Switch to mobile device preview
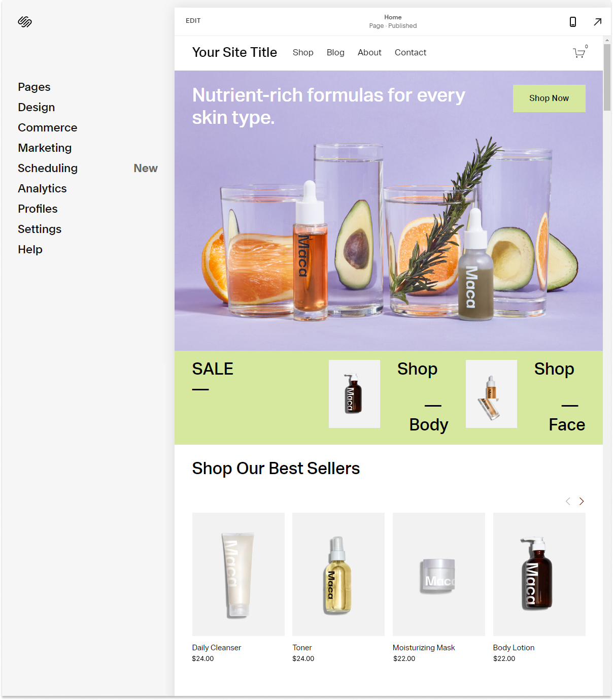The image size is (613, 700). (573, 22)
